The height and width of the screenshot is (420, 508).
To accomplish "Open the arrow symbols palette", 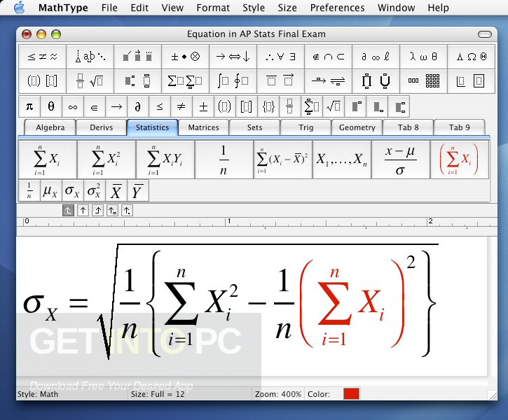I will click(x=233, y=57).
